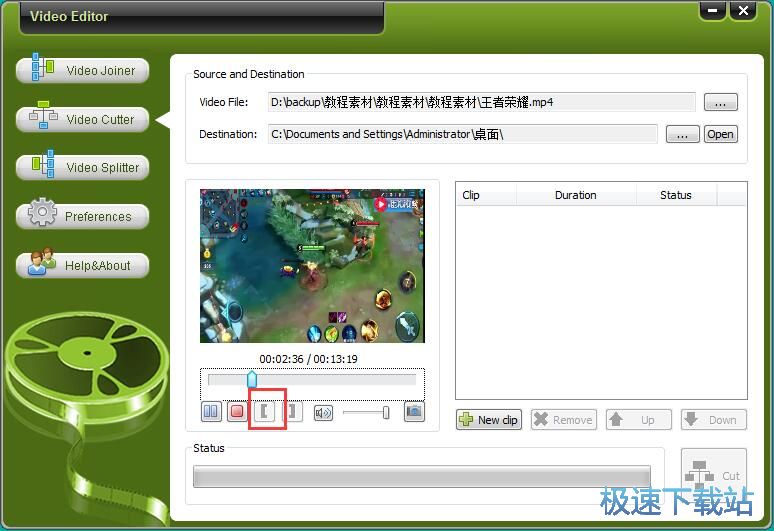Sort by the Duration column header
This screenshot has height=531, width=774.
576,195
